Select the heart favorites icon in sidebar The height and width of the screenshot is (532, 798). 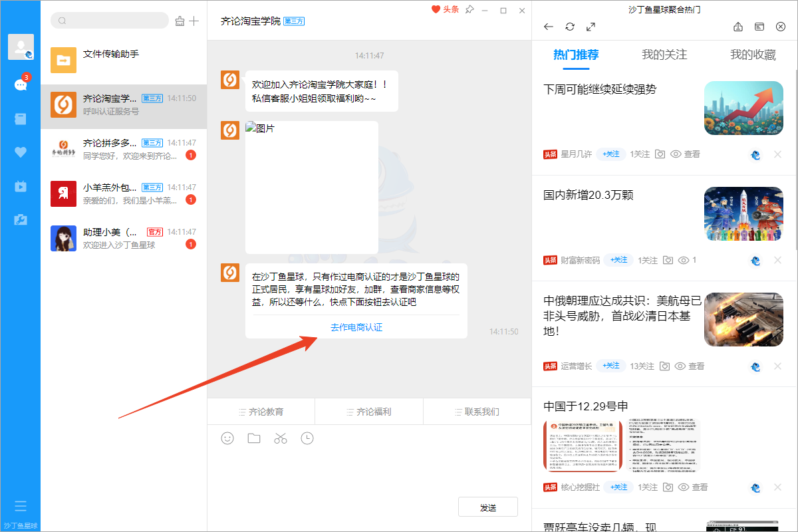coord(21,152)
